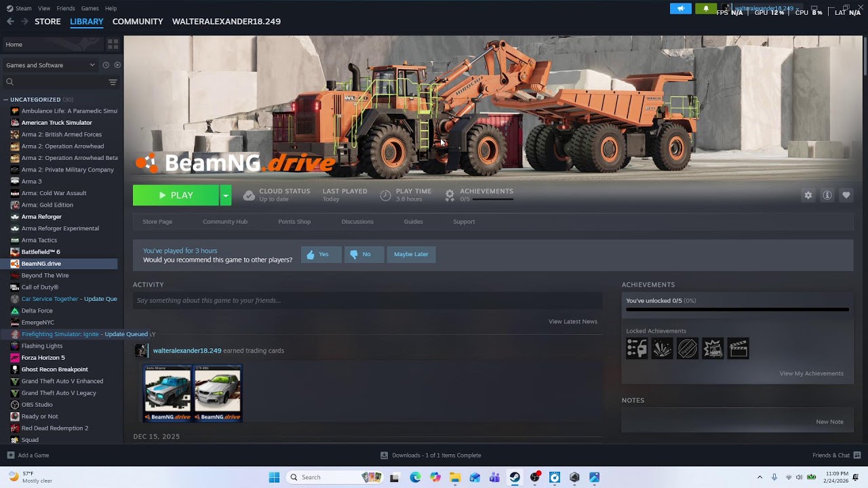The image size is (868, 488).
Task: Select first locked achievement icon
Action: (x=637, y=348)
